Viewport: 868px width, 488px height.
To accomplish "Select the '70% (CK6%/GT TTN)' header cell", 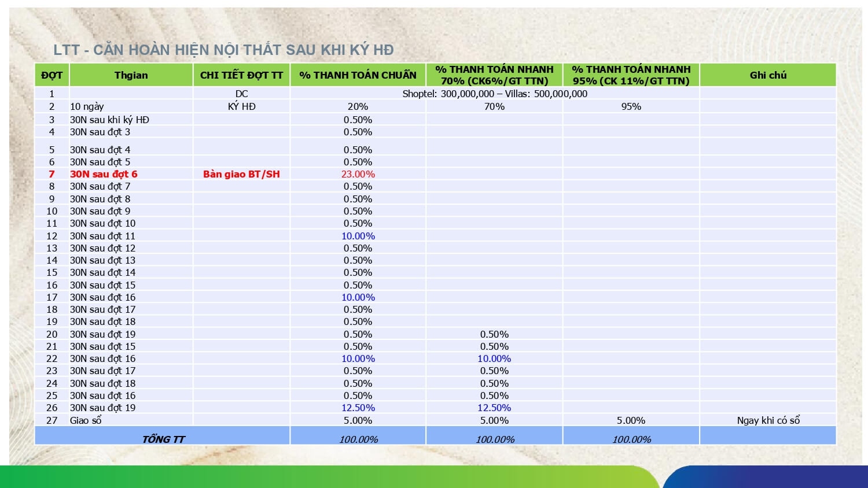I will pyautogui.click(x=494, y=75).
